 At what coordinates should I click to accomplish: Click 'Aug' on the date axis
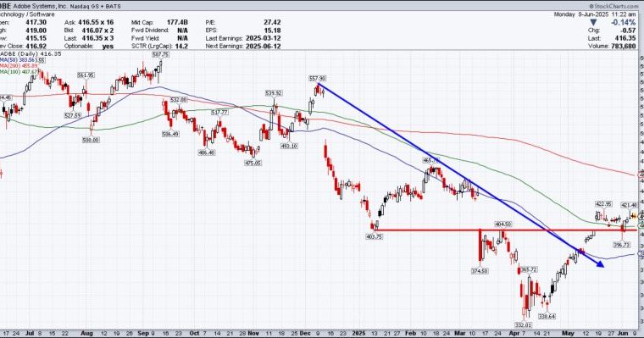(x=86, y=334)
